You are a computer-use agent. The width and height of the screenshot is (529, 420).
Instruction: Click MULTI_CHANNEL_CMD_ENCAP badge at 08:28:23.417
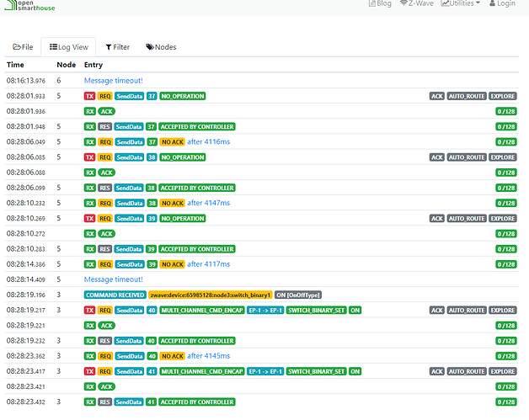tap(202, 371)
